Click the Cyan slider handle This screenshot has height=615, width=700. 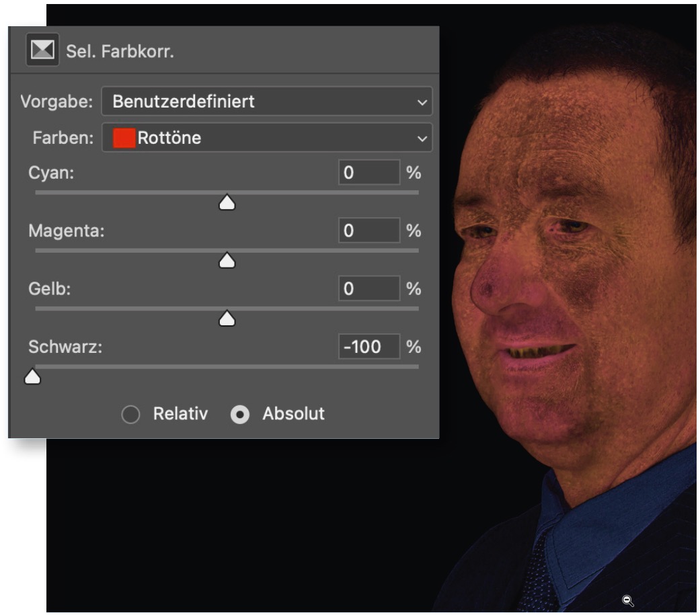[x=227, y=202]
